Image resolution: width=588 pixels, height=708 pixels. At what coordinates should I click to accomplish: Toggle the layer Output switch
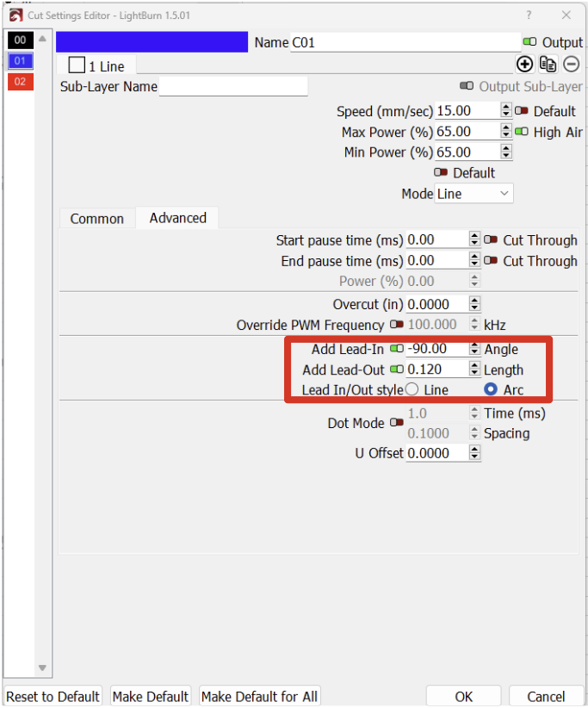tap(529, 42)
